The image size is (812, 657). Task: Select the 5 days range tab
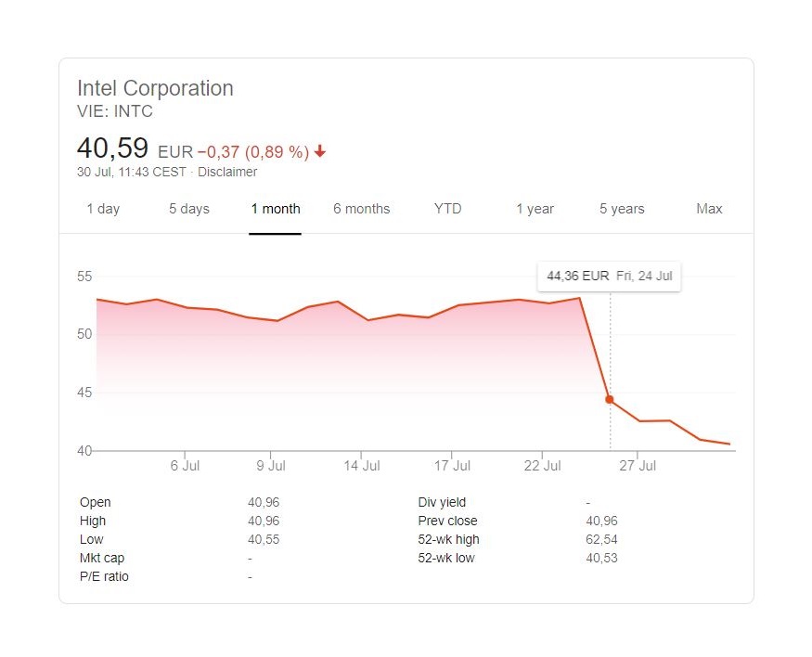188,209
